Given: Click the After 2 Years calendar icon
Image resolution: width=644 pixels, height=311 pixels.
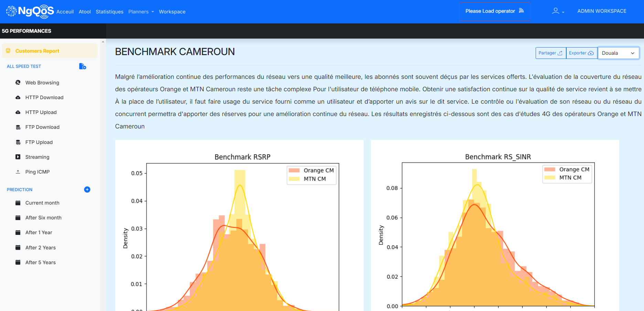Looking at the screenshot, I should [x=18, y=247].
